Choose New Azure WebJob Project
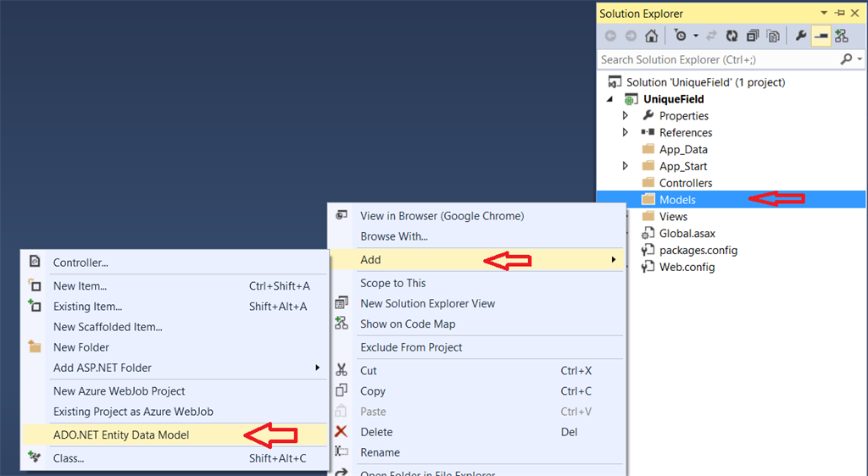 [x=119, y=390]
